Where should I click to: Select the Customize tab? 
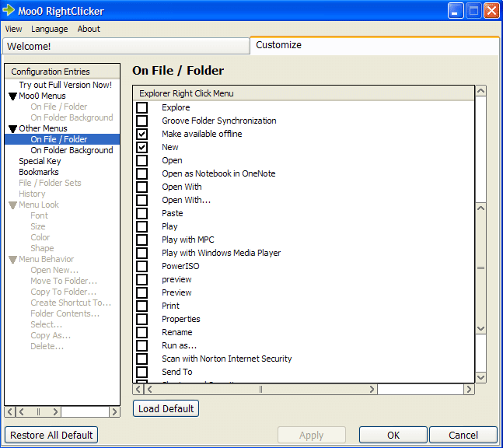pos(375,45)
